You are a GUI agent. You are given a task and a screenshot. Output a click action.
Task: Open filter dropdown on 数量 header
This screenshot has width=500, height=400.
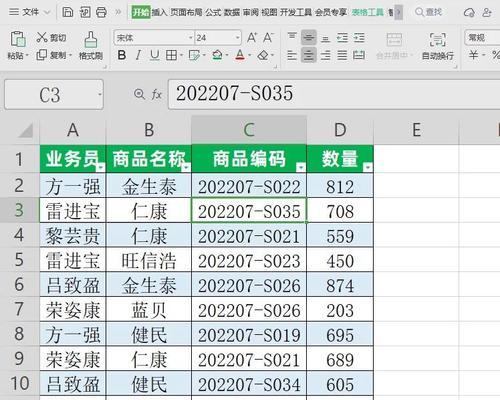[x=368, y=167]
